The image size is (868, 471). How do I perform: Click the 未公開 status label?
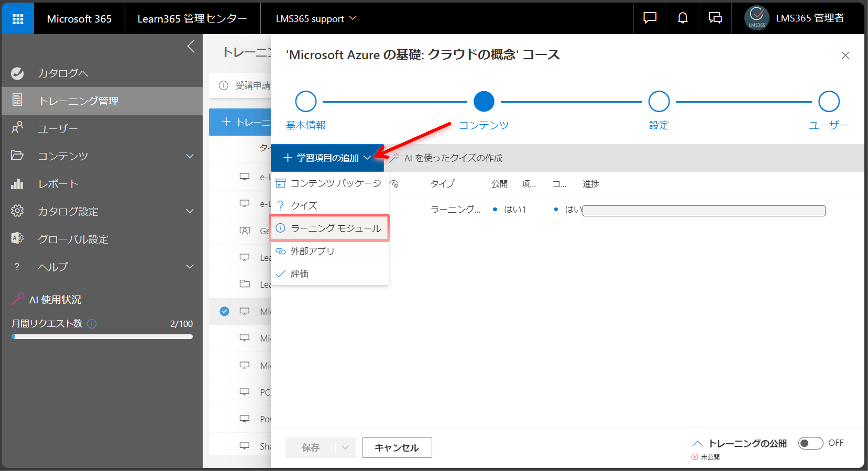click(710, 457)
